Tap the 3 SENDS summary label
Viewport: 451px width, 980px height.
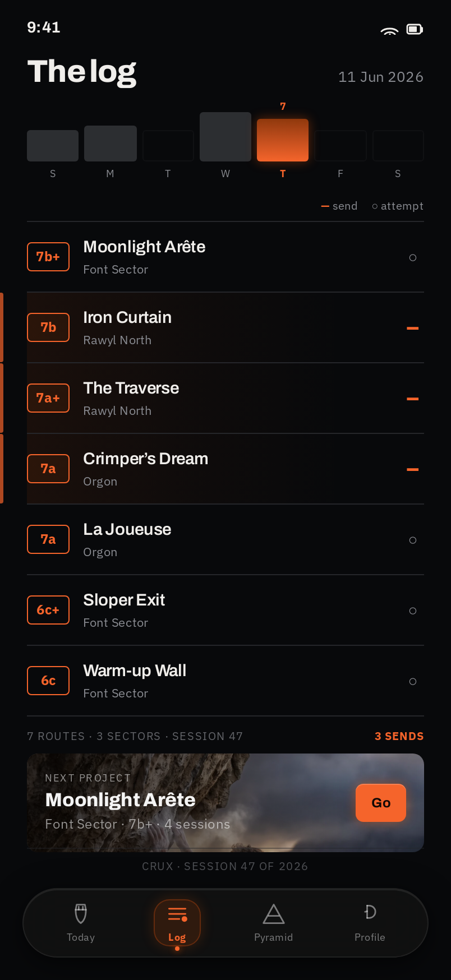[399, 736]
